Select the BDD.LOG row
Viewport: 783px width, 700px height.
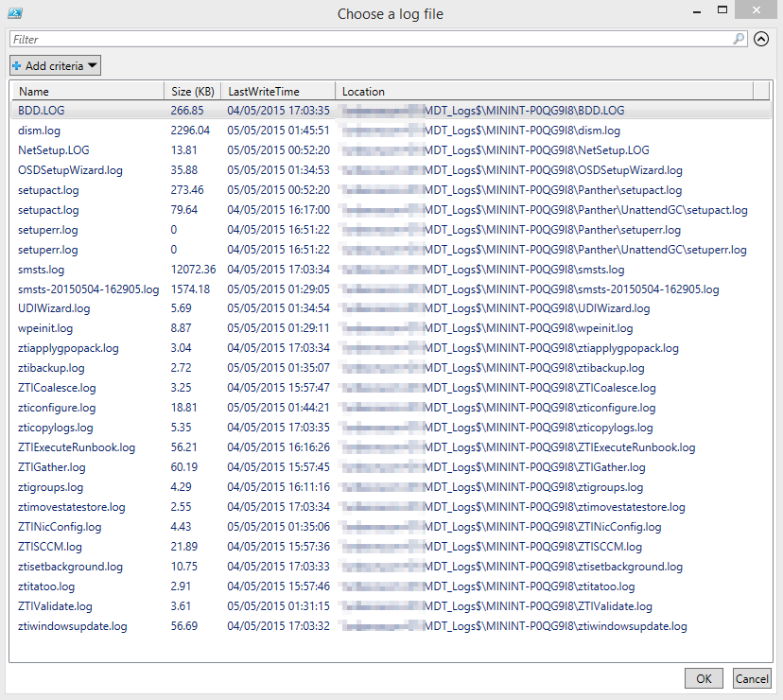tap(42, 111)
